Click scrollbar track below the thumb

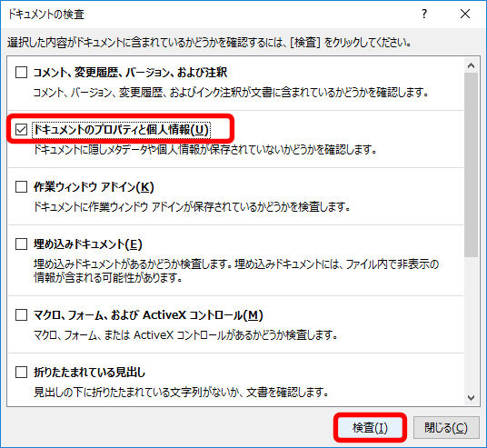[x=471, y=324]
